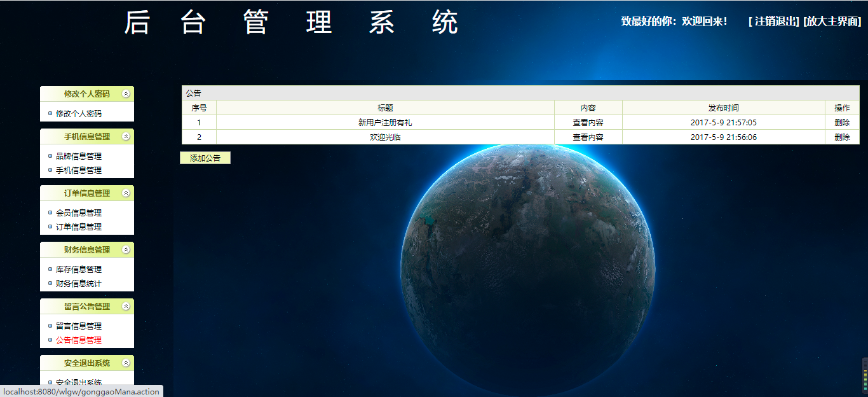868x397 pixels.
Task: Click the 后台管理系统 page title
Action: coord(291,23)
